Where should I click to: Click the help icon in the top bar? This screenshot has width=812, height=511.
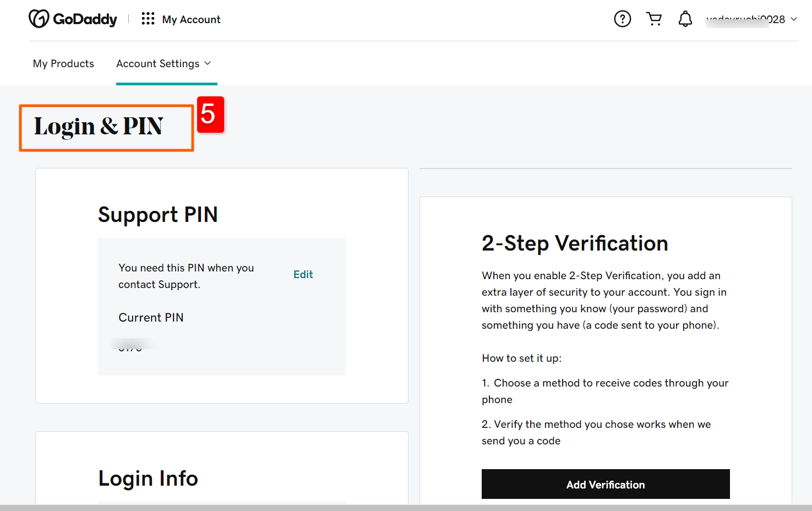622,18
